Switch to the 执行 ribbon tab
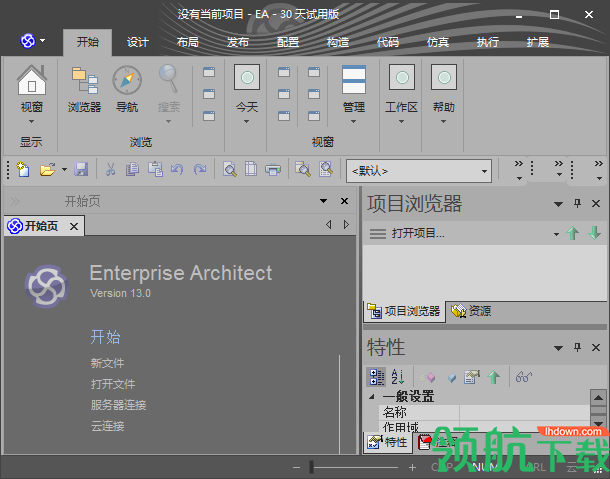 [x=488, y=42]
